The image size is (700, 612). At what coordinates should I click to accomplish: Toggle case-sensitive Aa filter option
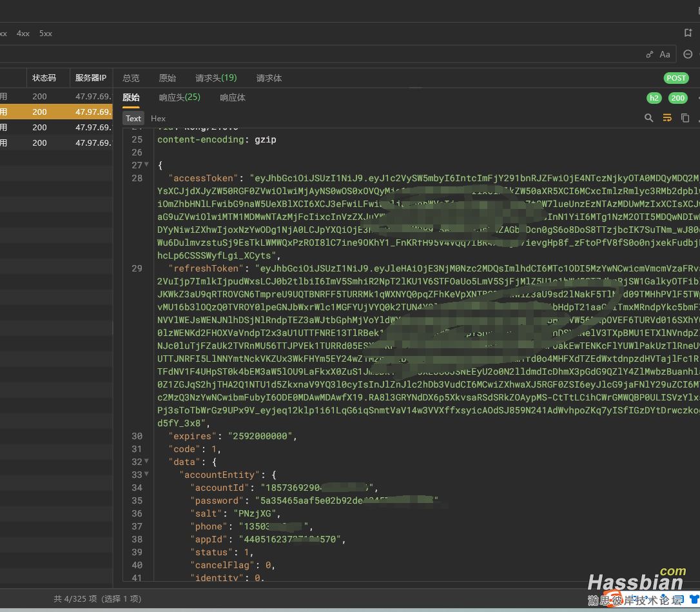click(x=665, y=55)
